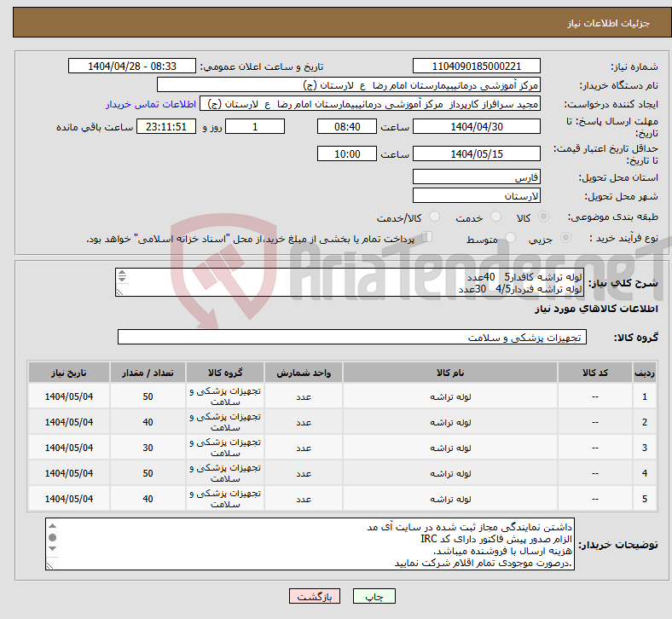Click the ایجاد کننده درخواست field
This screenshot has height=619, width=672.
pos(370,104)
